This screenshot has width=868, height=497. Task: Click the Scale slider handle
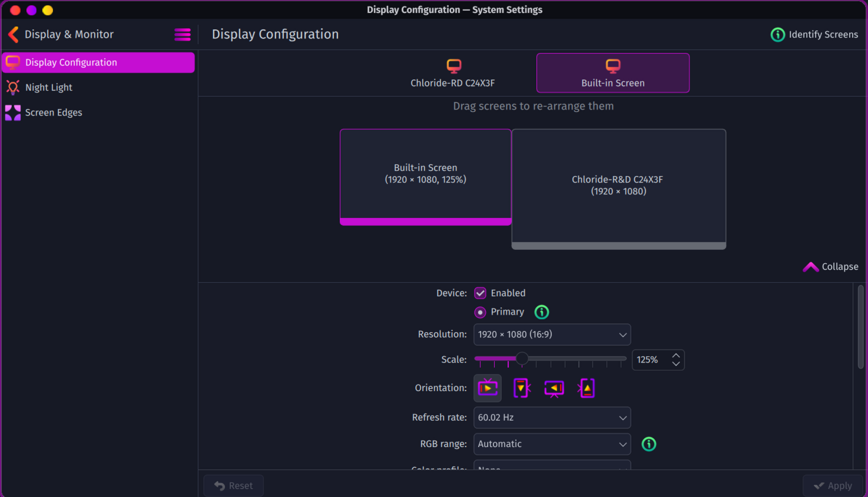click(522, 359)
